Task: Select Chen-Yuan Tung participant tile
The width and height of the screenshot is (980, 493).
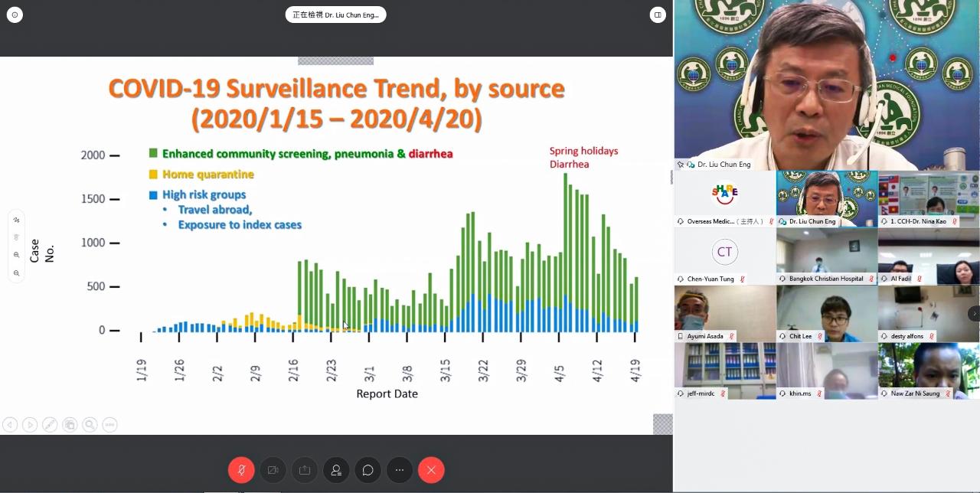Action: (724, 256)
